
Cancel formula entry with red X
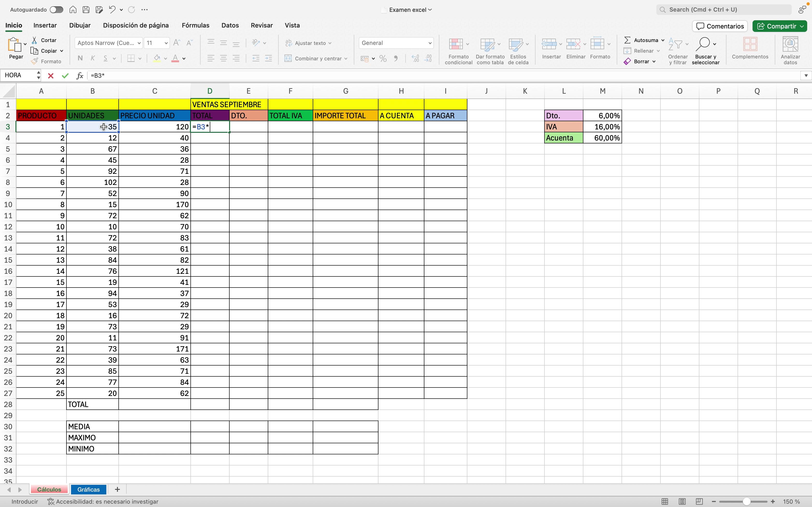tap(51, 76)
